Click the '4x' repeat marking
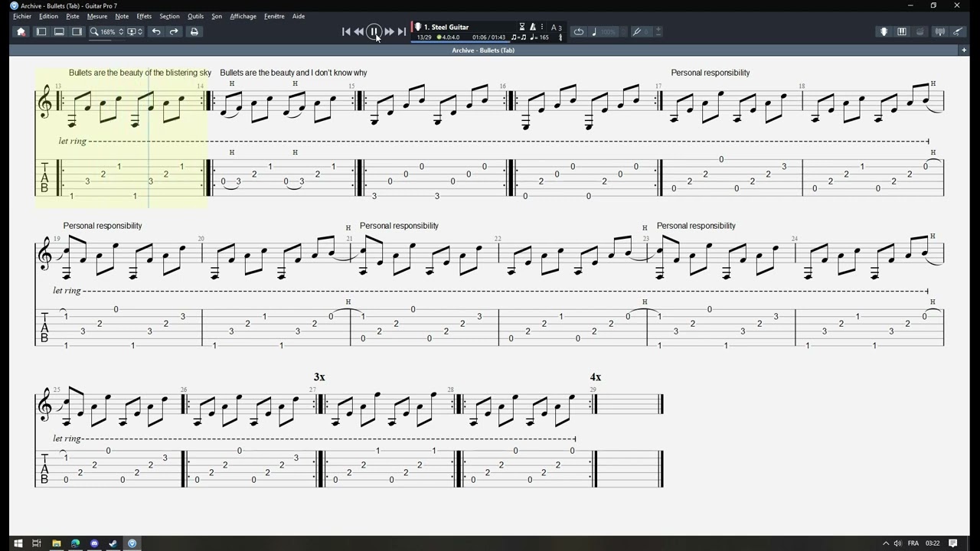Image resolution: width=980 pixels, height=551 pixels. [596, 377]
